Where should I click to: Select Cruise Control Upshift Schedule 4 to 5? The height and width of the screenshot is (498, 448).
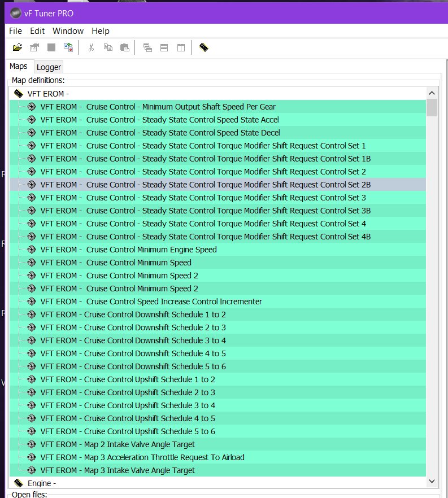pos(218,418)
